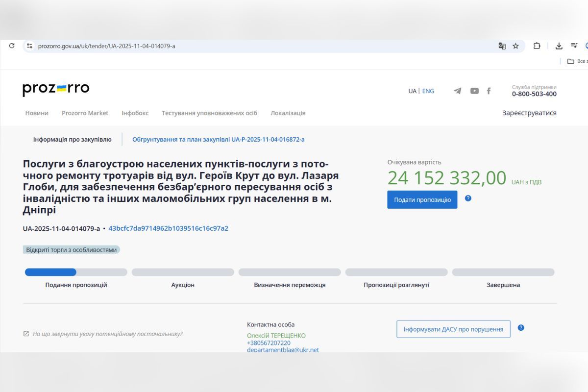Image resolution: width=588 pixels, height=392 pixels.
Task: Visit Prozorro's Facebook page
Action: (489, 91)
